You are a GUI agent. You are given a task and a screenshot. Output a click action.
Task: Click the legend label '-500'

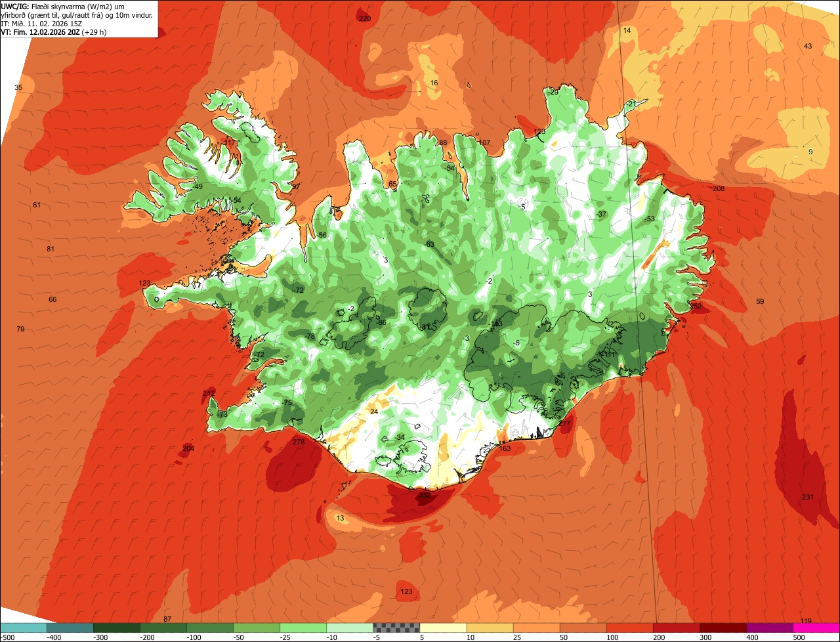point(7,637)
